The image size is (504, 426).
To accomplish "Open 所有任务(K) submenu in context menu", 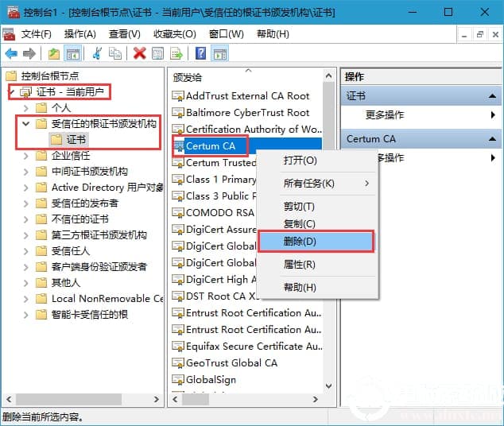I will tap(317, 184).
